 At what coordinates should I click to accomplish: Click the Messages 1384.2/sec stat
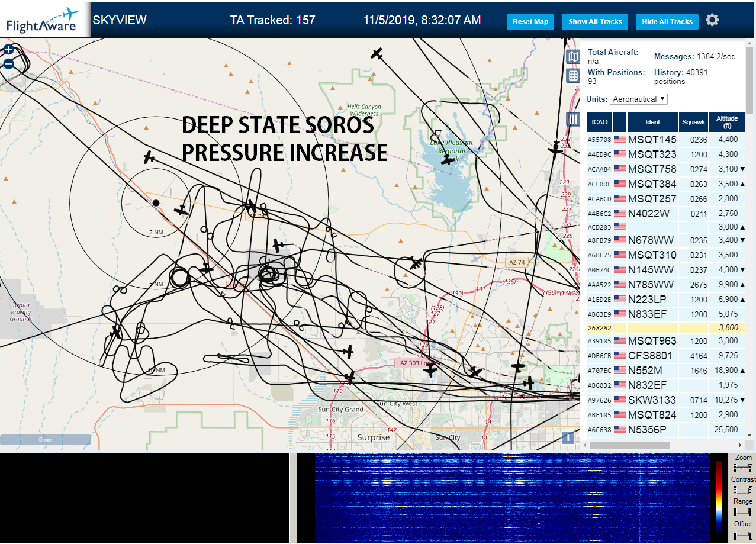(x=694, y=56)
